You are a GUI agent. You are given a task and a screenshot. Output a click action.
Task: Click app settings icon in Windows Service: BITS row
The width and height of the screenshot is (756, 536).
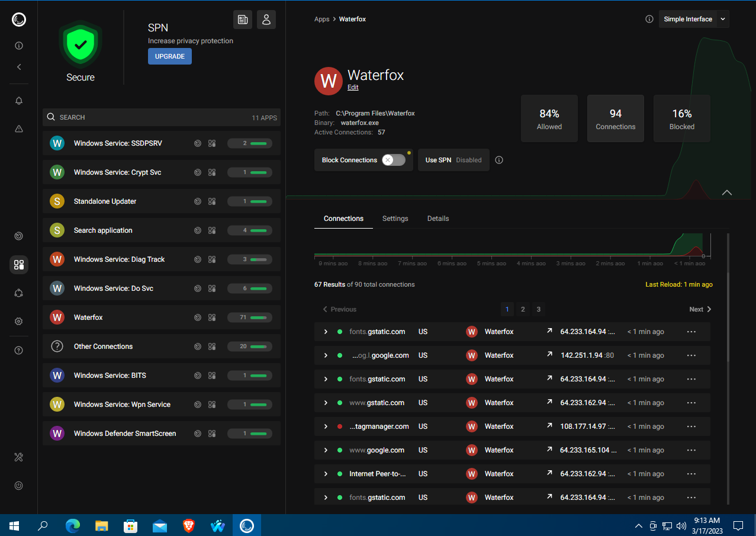click(212, 375)
